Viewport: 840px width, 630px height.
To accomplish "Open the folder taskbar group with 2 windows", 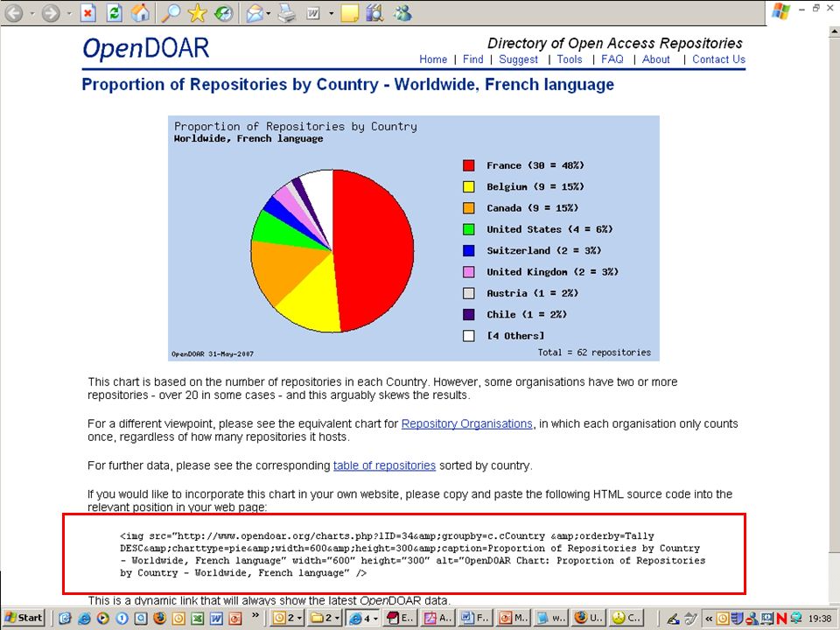I will pos(325,619).
